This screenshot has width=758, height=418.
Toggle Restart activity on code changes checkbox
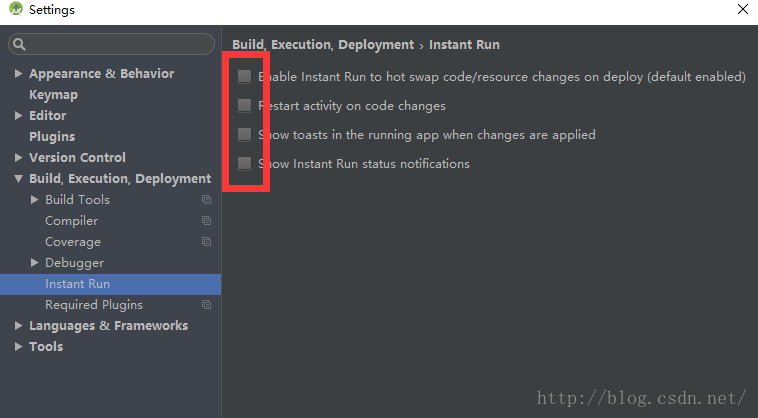244,105
